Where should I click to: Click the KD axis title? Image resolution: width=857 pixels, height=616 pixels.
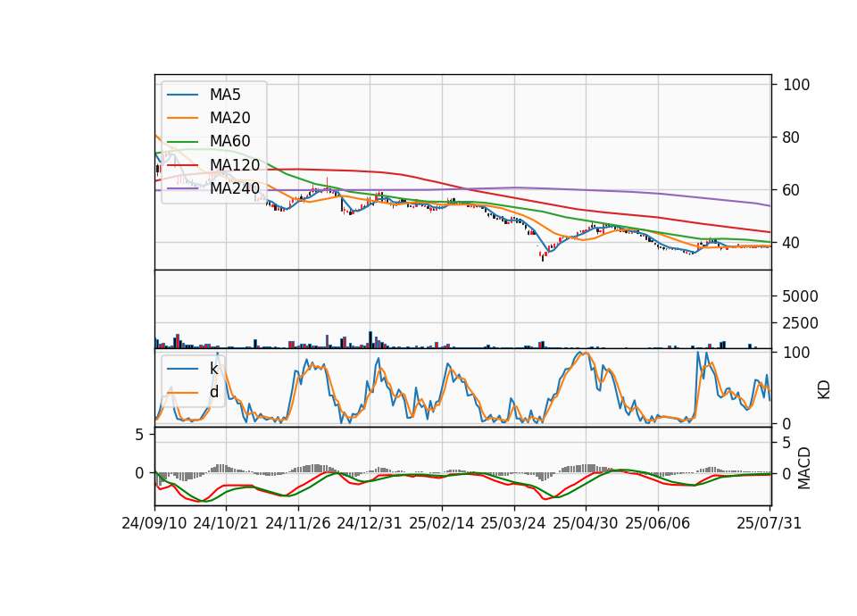point(824,389)
